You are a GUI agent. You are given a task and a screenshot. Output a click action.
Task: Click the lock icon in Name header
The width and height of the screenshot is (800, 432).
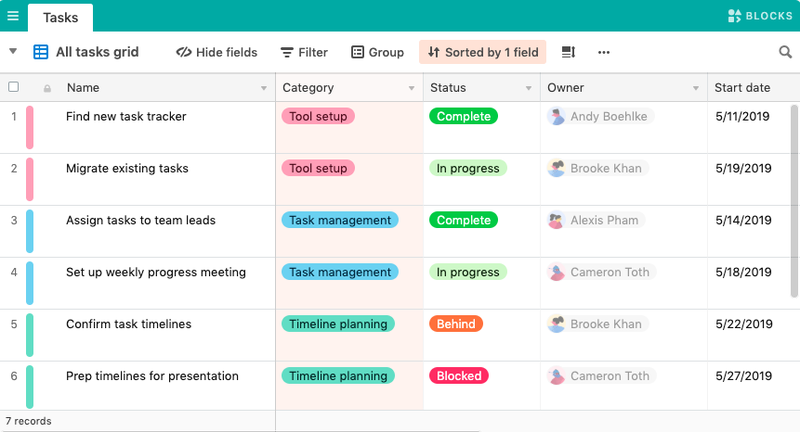pyautogui.click(x=47, y=88)
